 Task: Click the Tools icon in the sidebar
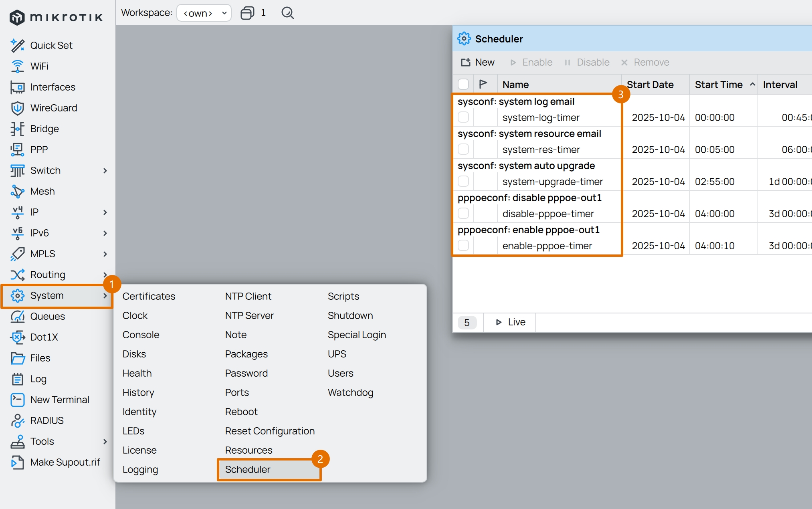(18, 441)
